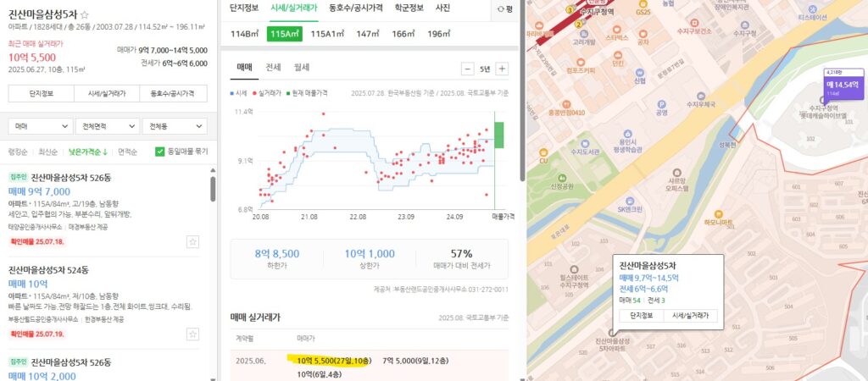Sort listings by 면적순
The height and width of the screenshot is (381, 868).
pyautogui.click(x=127, y=152)
